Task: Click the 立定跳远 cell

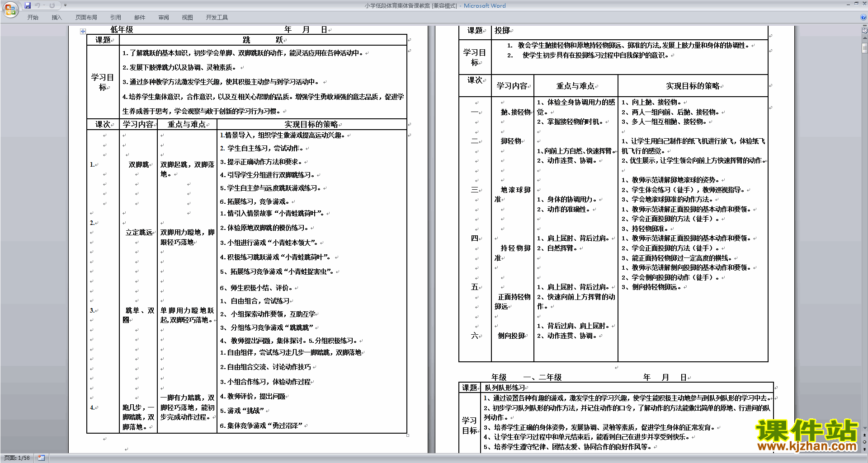Action: click(x=139, y=232)
